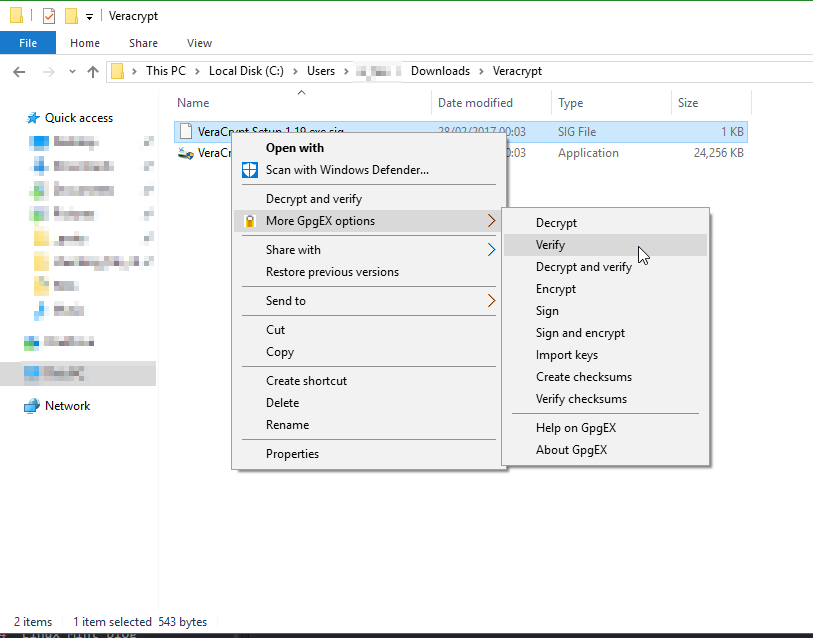
Task: Open Quick access in navigation pane
Action: [x=79, y=118]
